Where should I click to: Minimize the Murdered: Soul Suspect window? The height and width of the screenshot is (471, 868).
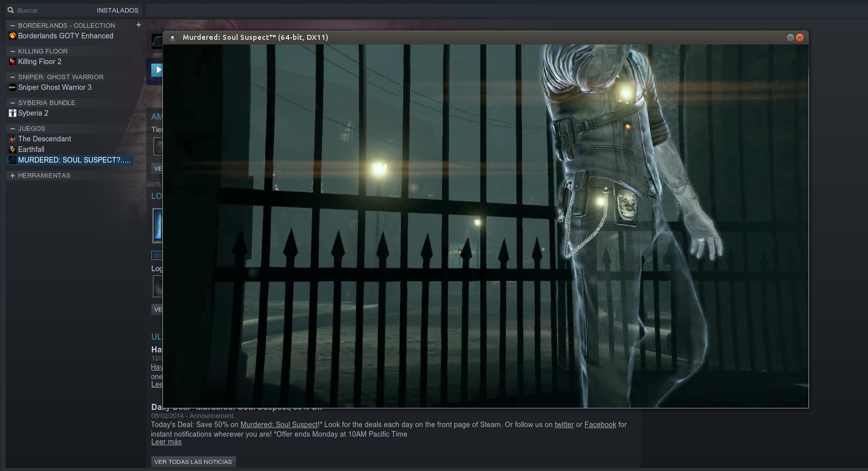point(790,37)
